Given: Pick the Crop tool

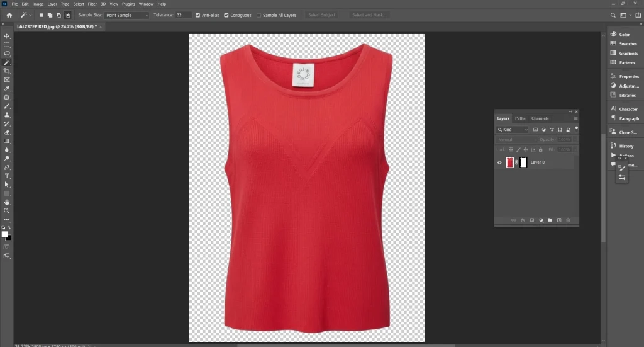Looking at the screenshot, I should point(7,71).
